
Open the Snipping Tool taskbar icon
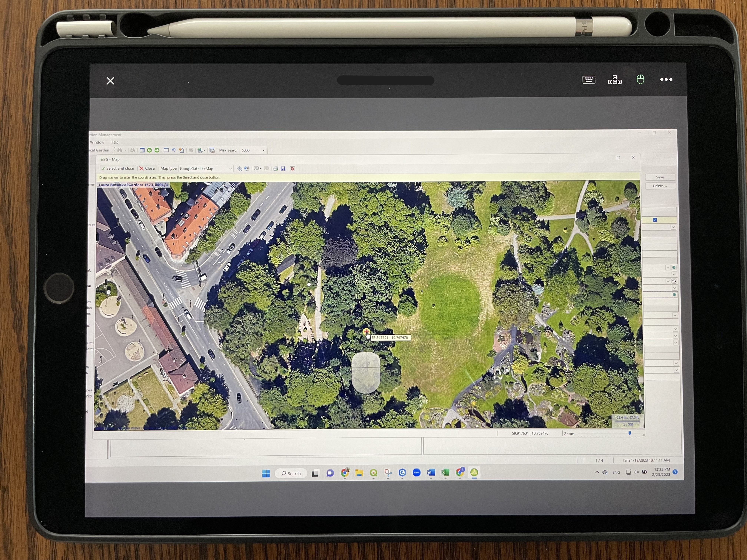tap(388, 473)
